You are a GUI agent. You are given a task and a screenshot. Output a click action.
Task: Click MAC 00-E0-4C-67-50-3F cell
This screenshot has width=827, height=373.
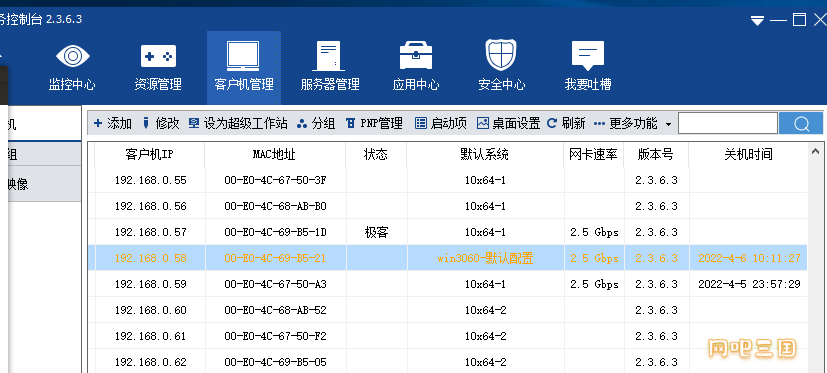[275, 180]
